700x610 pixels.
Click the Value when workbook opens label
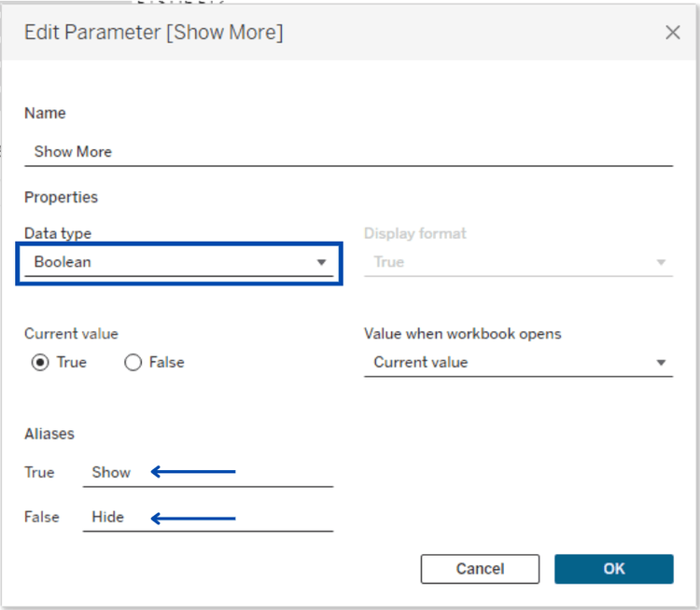point(463,334)
